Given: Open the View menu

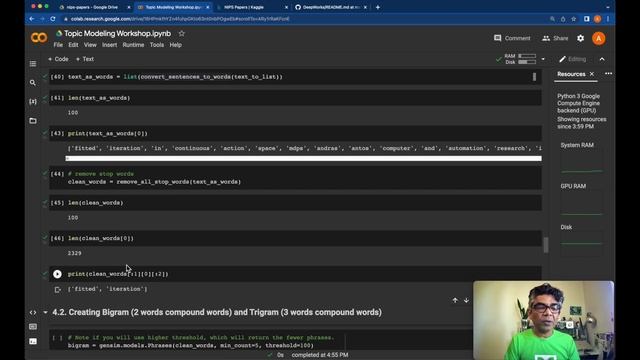Looking at the screenshot, I should coord(90,45).
